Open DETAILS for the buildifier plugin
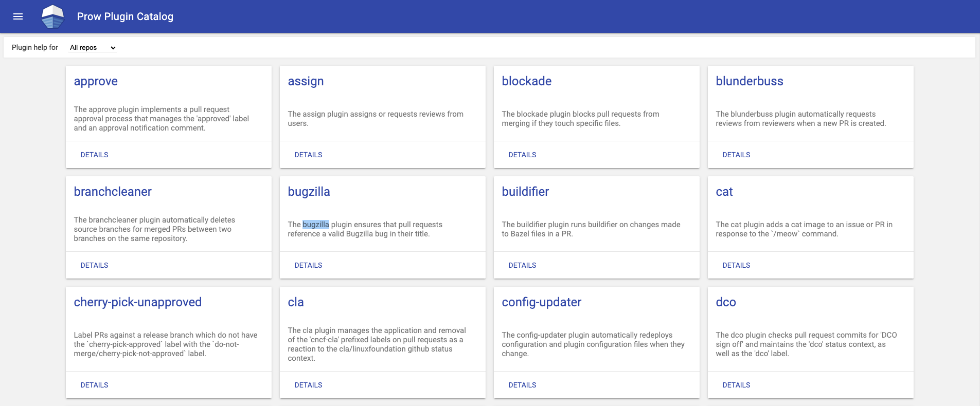This screenshot has width=980, height=406. [522, 265]
